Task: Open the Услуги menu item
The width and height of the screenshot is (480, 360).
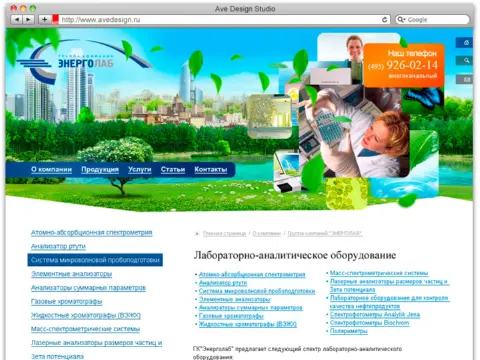Action: 140,170
